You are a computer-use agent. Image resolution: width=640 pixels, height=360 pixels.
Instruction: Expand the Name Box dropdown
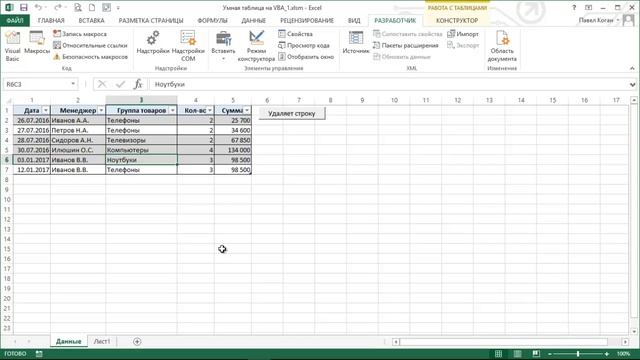[x=73, y=84]
